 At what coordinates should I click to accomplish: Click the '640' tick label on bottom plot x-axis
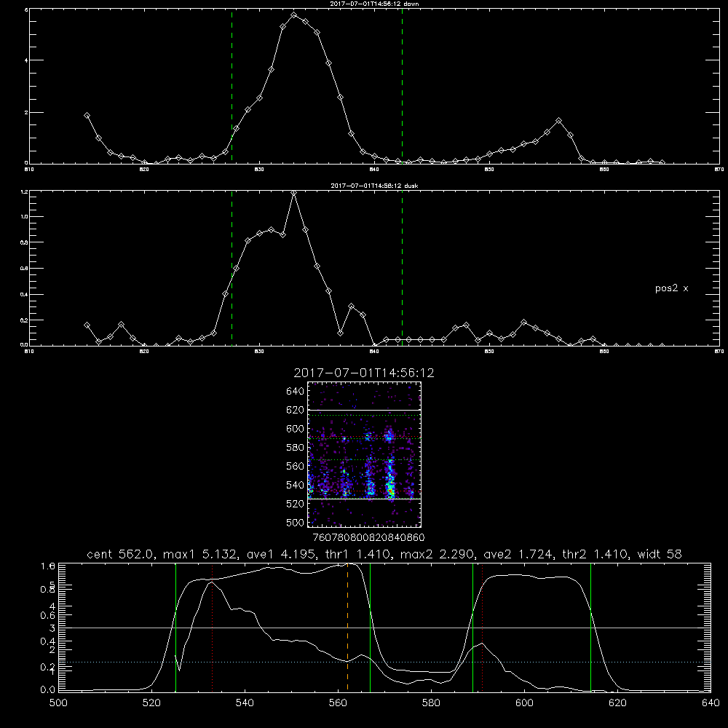coord(711,703)
